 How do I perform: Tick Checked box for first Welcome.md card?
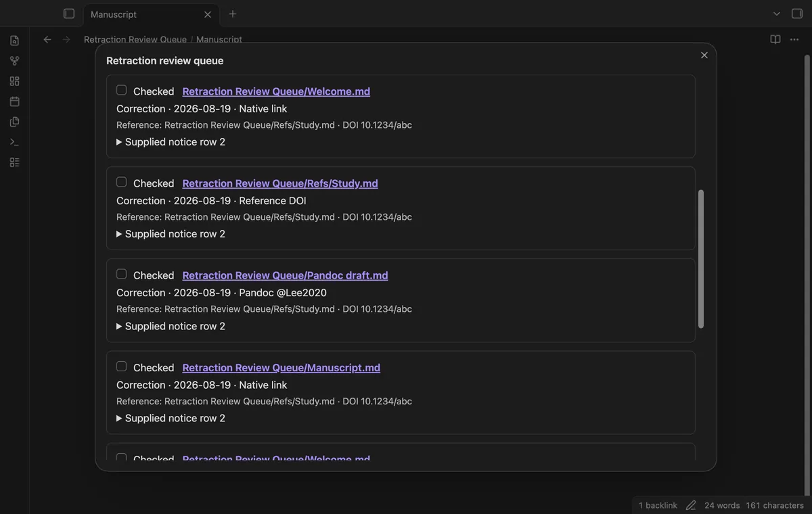121,90
